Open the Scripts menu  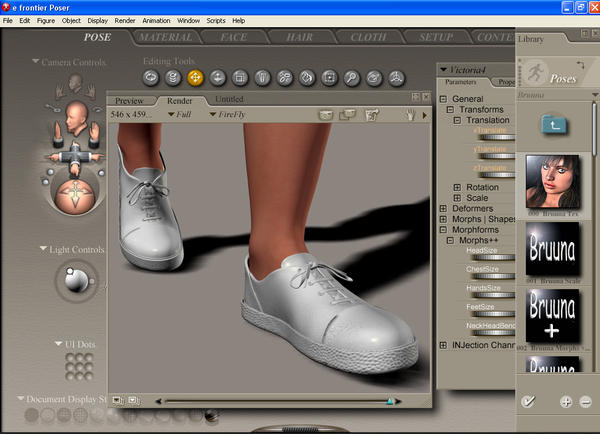(216, 21)
